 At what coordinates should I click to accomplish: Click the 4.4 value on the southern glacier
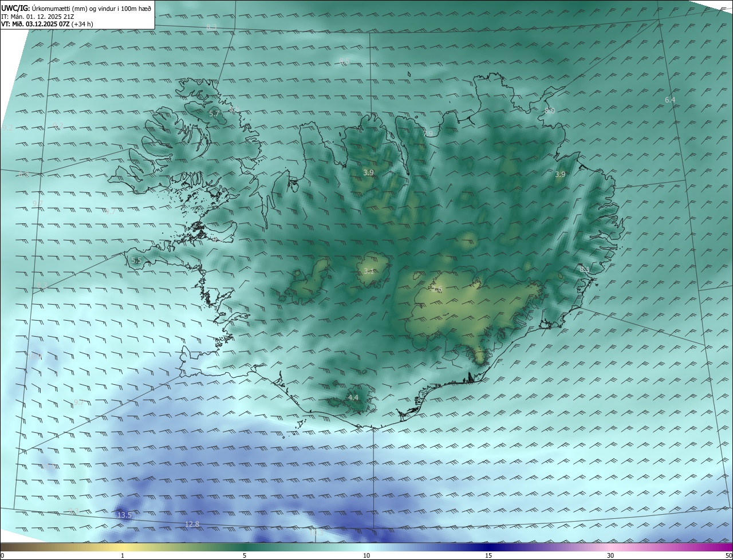(x=353, y=397)
